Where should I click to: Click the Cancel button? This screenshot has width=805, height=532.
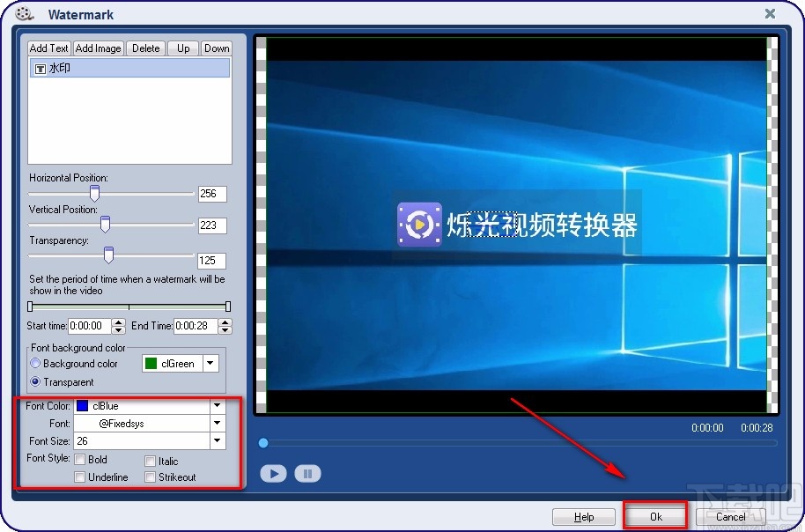pos(730,517)
